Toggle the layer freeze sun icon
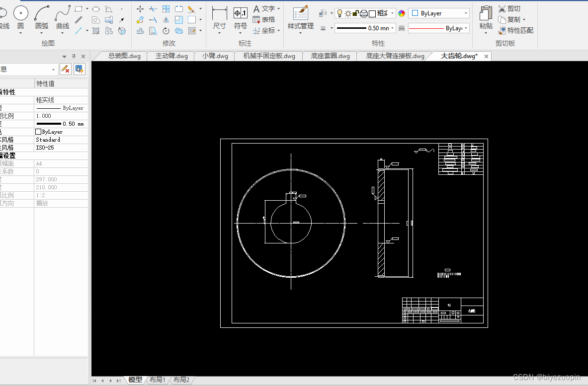The height and width of the screenshot is (386, 588). click(348, 13)
